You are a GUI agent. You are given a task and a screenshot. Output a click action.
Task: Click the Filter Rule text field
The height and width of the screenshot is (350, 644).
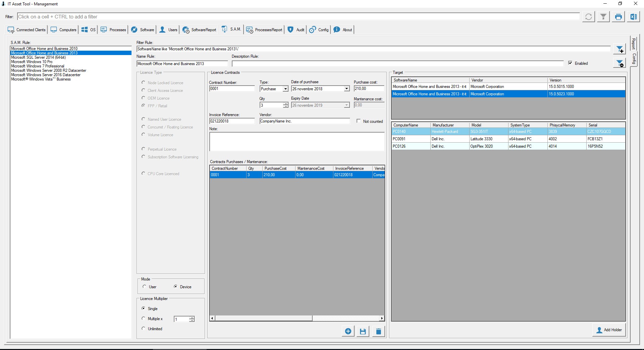[x=373, y=49]
